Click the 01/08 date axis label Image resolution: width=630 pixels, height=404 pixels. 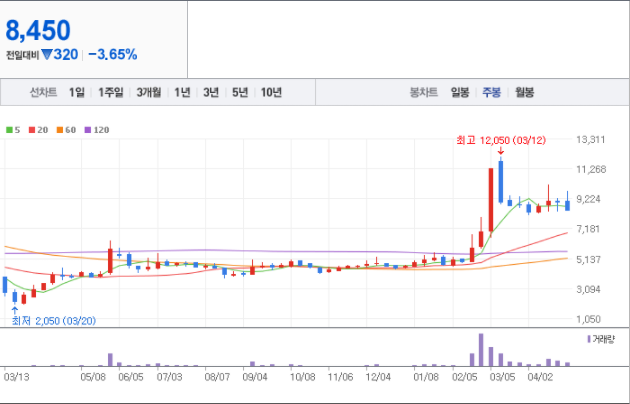[426, 377]
